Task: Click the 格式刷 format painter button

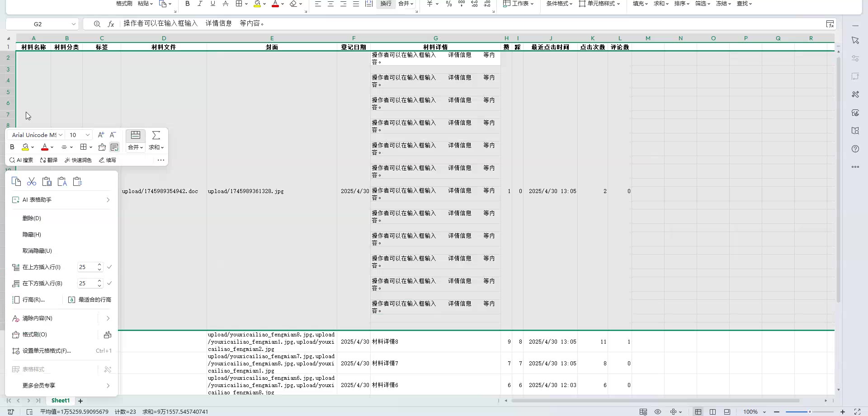Action: point(124,4)
